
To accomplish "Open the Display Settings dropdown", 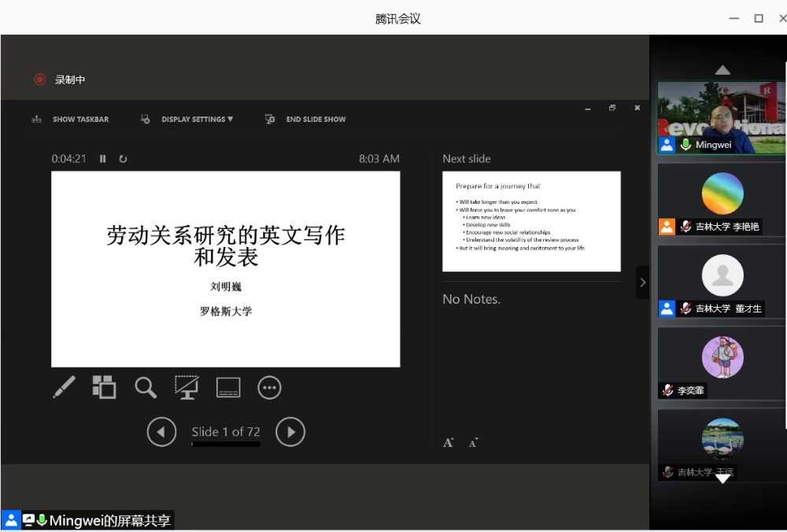I will (197, 120).
